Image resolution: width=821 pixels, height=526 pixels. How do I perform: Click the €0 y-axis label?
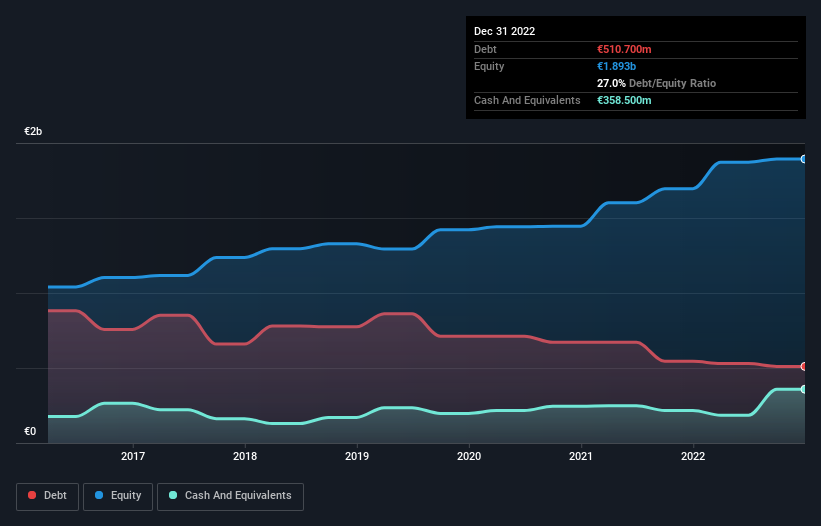[30, 432]
